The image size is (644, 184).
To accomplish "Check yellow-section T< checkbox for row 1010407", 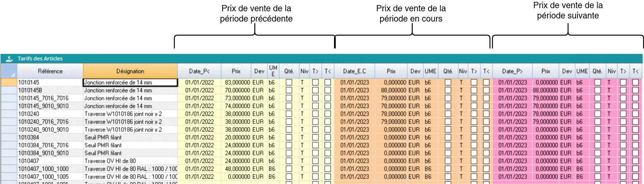I will click(327, 161).
